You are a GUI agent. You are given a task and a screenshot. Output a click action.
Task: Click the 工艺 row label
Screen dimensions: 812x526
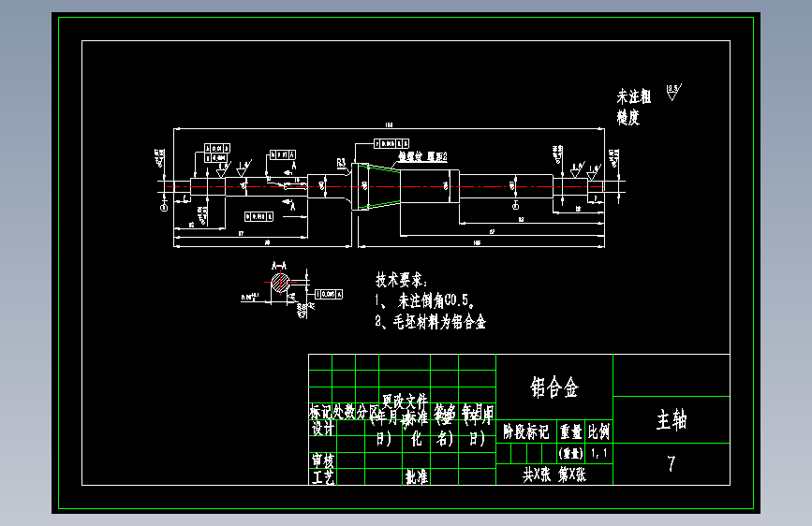(323, 476)
